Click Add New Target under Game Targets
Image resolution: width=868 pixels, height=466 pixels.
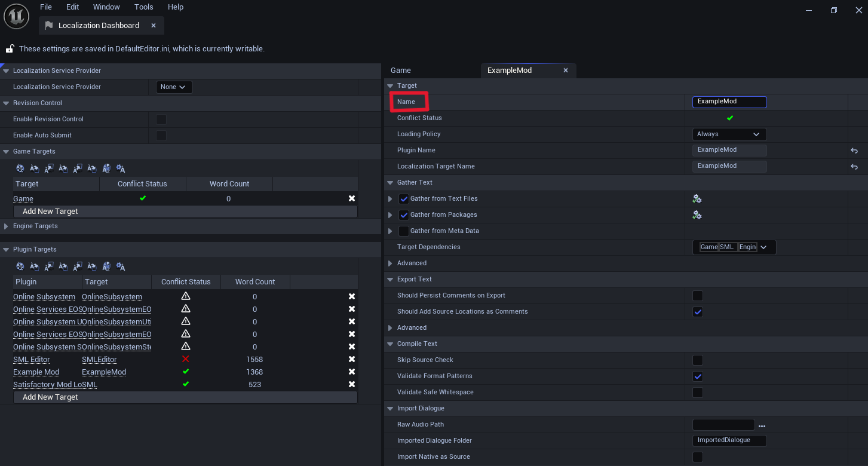[x=186, y=211]
